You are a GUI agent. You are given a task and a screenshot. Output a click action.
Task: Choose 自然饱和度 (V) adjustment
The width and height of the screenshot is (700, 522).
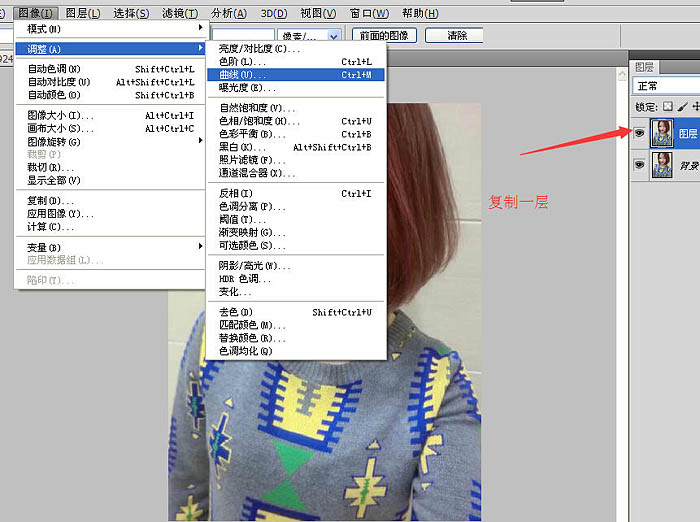[x=296, y=108]
